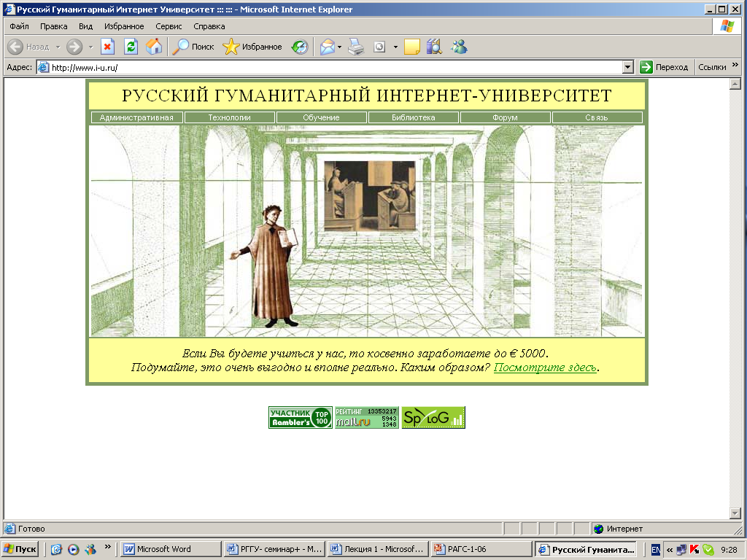Open the Связь site section
Screen dimensions: 747x560
pyautogui.click(x=597, y=117)
